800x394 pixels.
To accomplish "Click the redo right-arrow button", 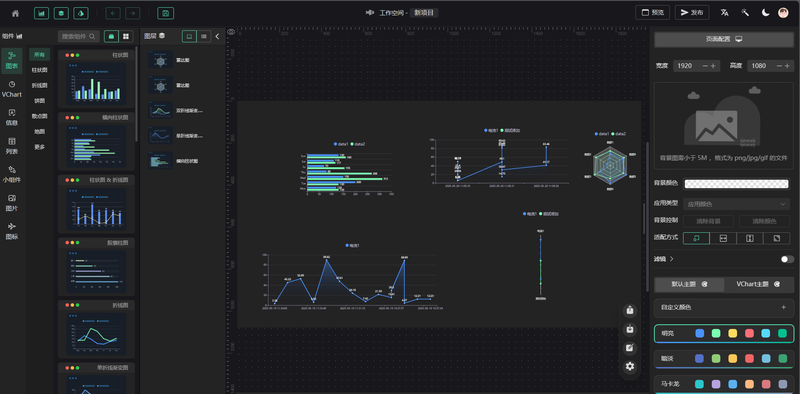I will (133, 13).
